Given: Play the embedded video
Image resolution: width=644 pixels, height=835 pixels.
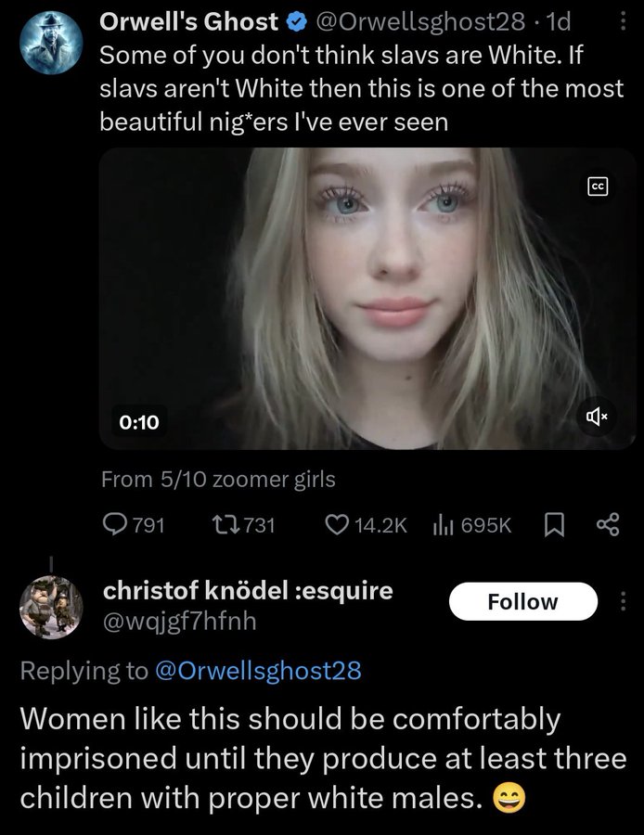Looking at the screenshot, I should [367, 299].
